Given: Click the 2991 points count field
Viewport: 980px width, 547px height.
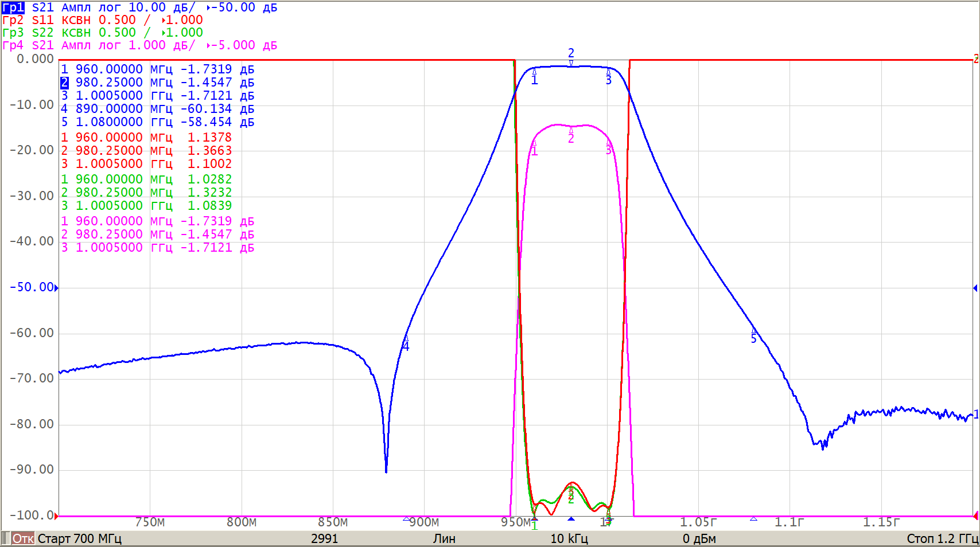Looking at the screenshot, I should point(324,538).
